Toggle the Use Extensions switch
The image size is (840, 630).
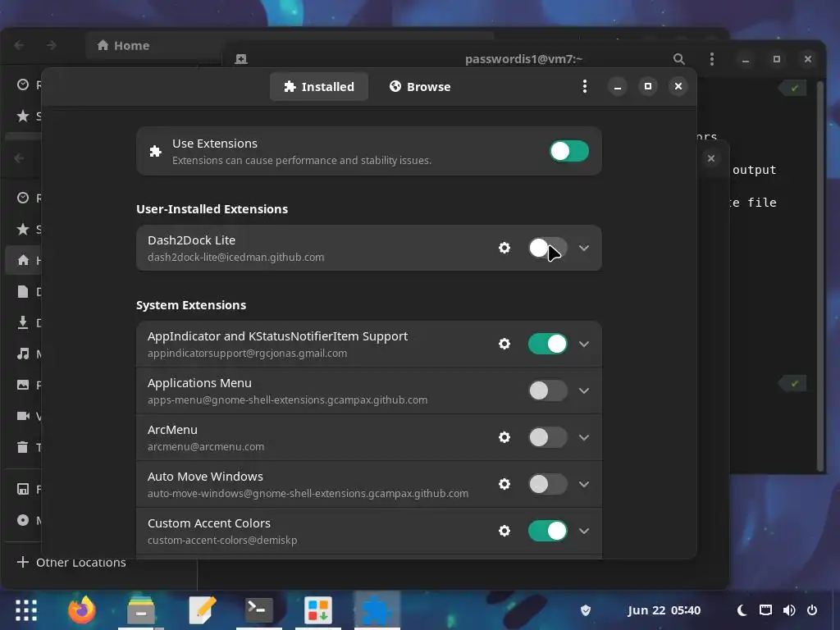coord(569,151)
